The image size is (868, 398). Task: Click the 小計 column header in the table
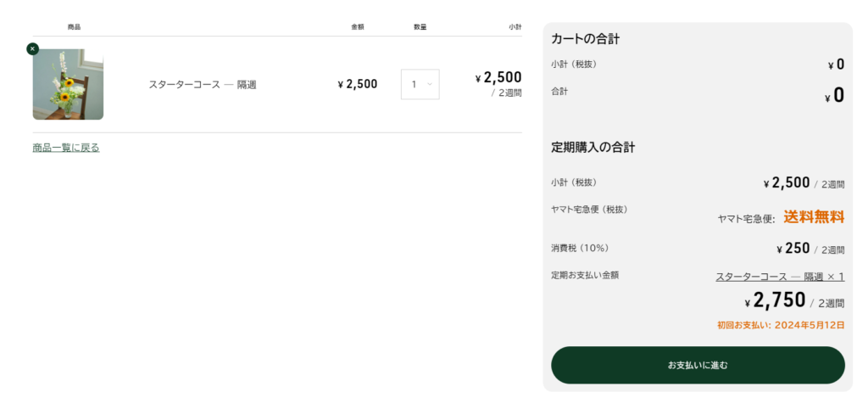[515, 26]
